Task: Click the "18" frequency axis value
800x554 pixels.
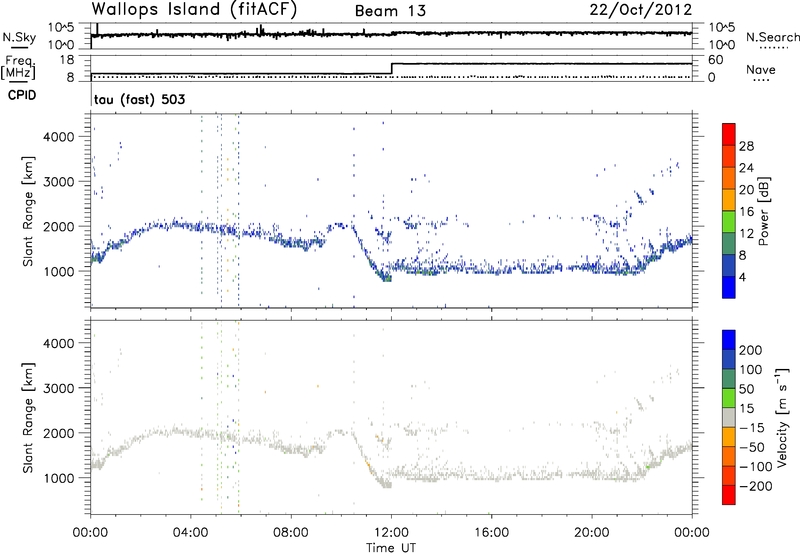Action: (x=67, y=60)
